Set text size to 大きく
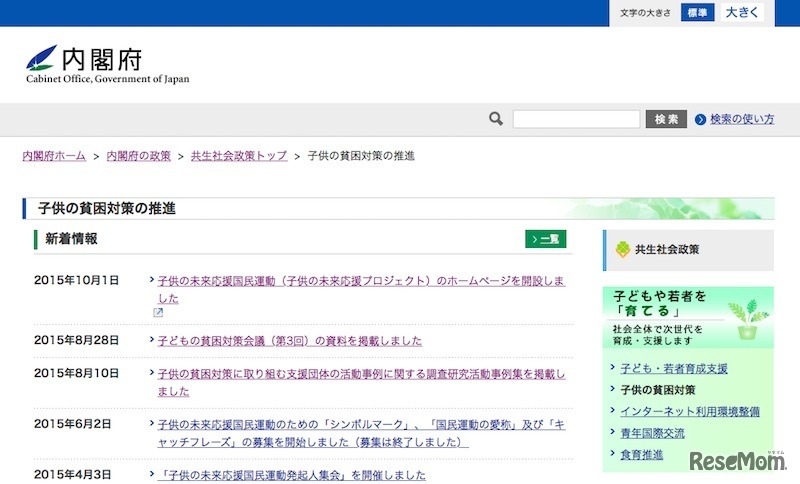 [742, 13]
